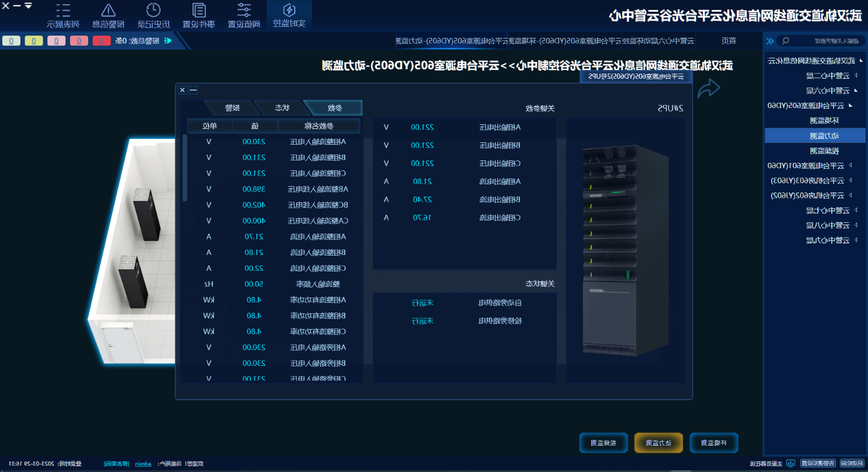Image resolution: width=868 pixels, height=472 pixels.
Task: Click the curved back arrow beside the UPS panel
Action: pyautogui.click(x=709, y=89)
